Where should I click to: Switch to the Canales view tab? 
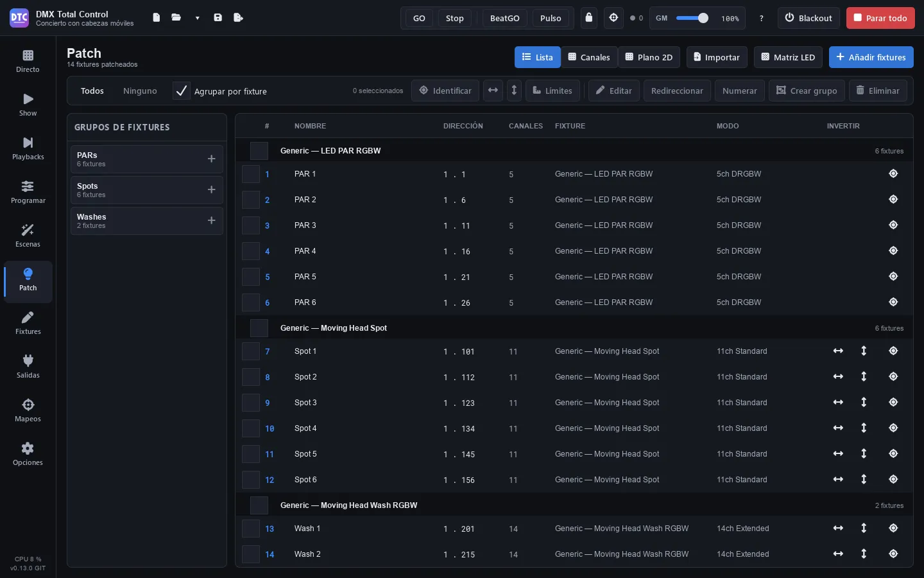(589, 57)
